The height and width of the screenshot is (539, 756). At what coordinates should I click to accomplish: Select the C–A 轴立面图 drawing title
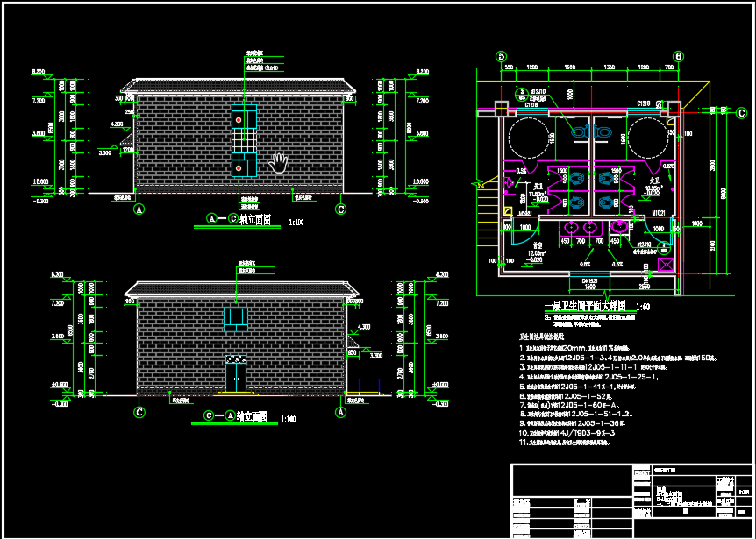coord(236,416)
